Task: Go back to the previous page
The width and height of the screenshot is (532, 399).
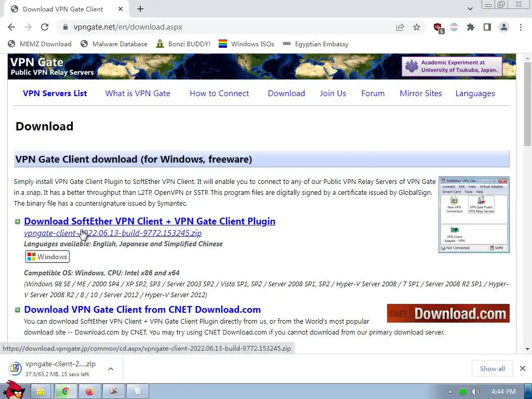Action: [x=11, y=27]
